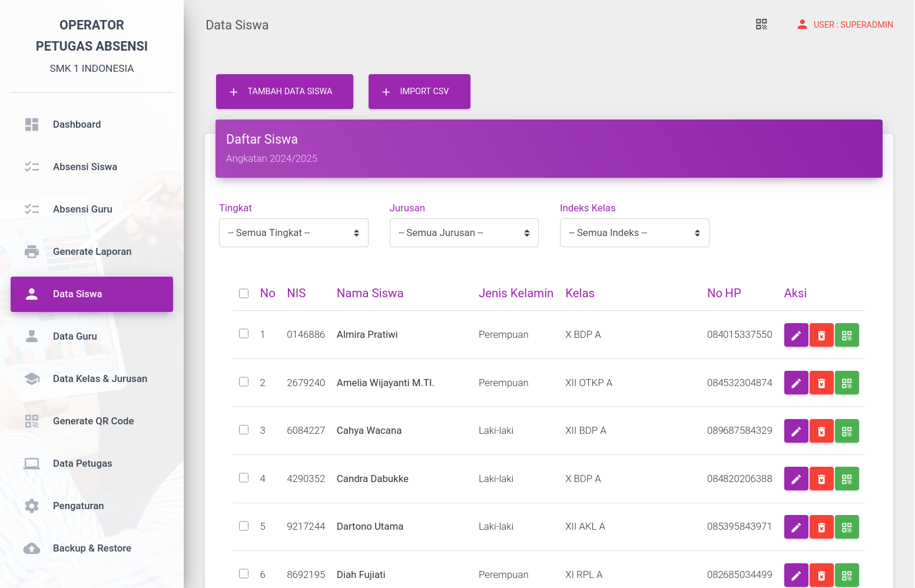Edit Amelia Wijayanti M.TI. record
This screenshot has width=915, height=588.
click(796, 383)
